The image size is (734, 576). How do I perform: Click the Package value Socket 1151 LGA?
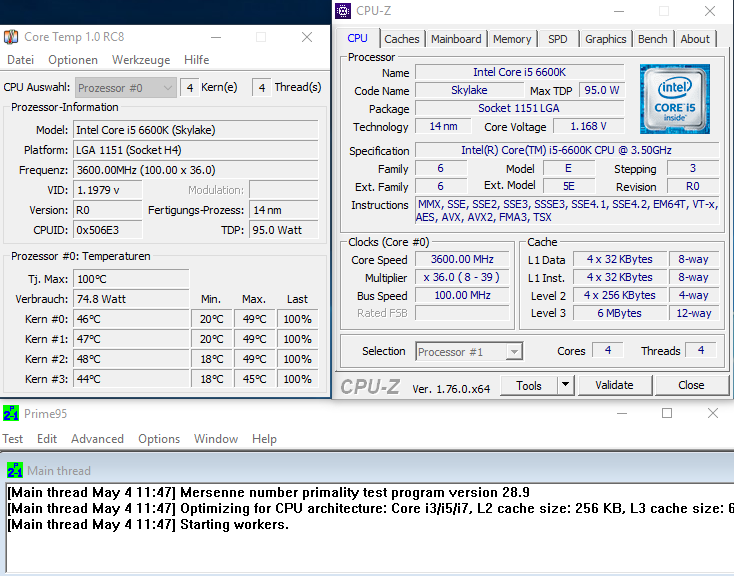tap(520, 108)
